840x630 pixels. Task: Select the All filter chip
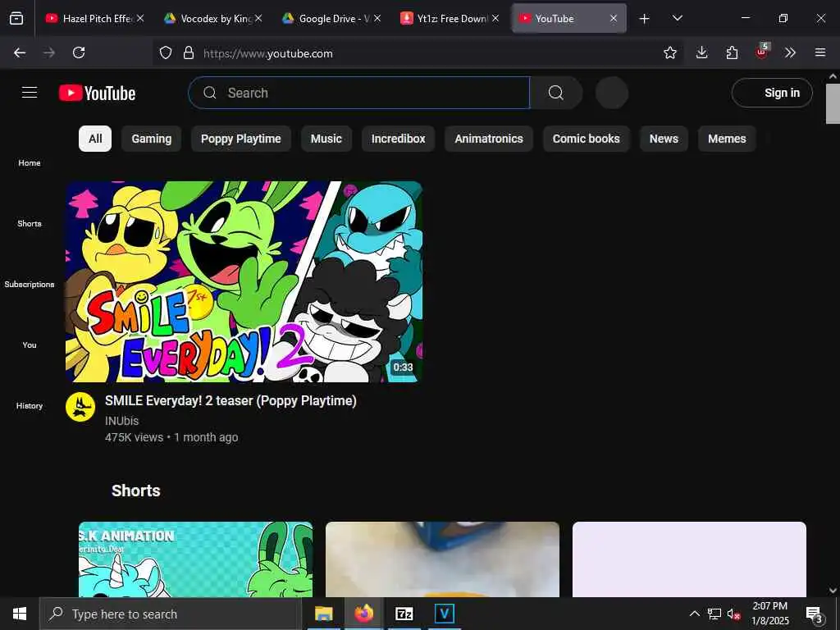(95, 139)
